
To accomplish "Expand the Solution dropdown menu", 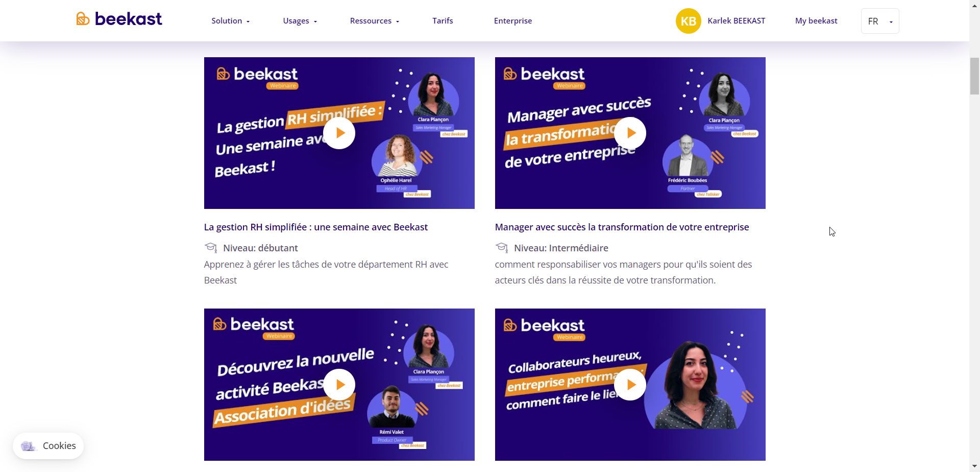I will (x=231, y=21).
